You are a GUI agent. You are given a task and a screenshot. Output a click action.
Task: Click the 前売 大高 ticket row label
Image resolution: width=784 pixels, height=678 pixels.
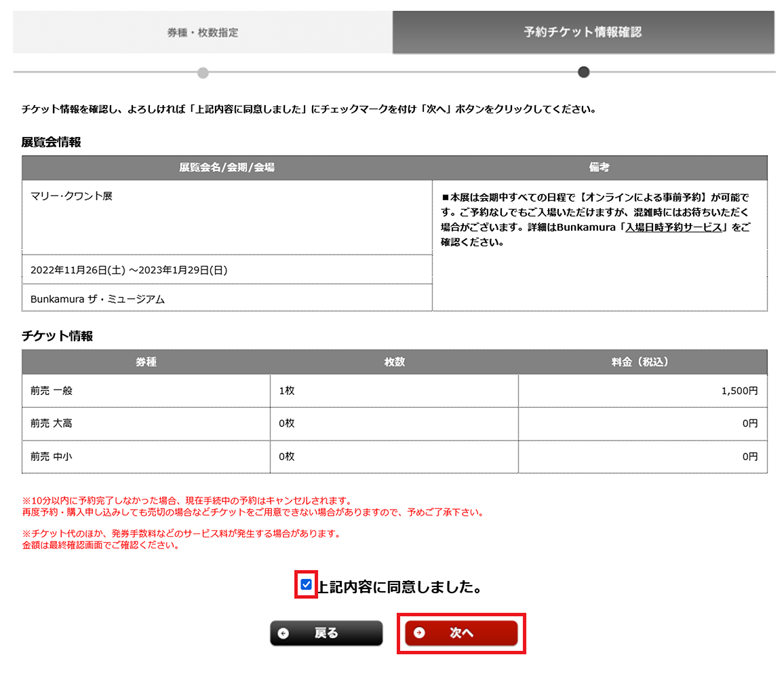pos(52,423)
